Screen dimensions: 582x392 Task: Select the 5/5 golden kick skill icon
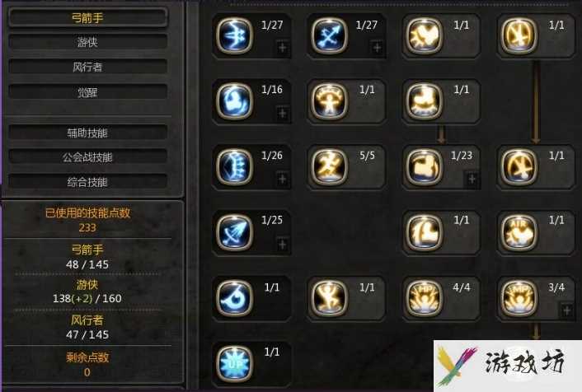click(x=330, y=166)
